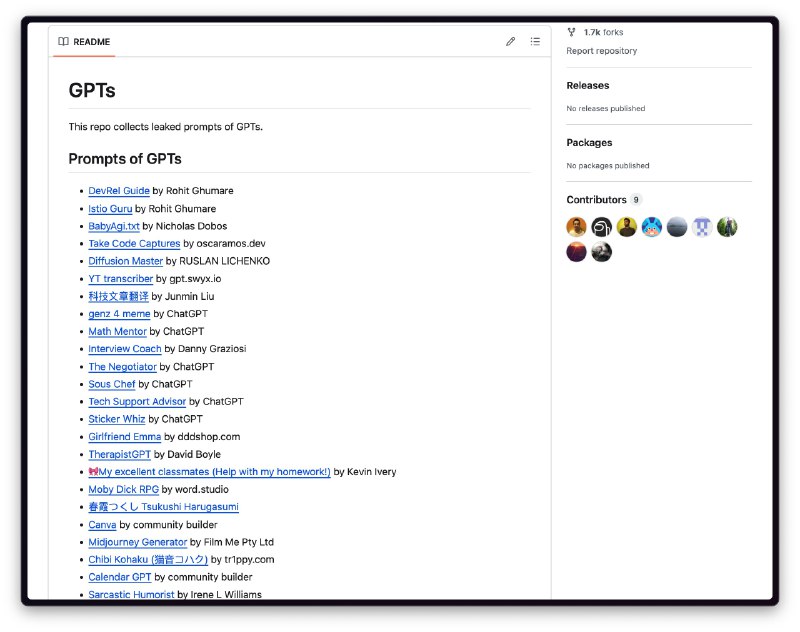The image size is (800, 632).
Task: Click the 'No releases published' text
Action: [606, 109]
